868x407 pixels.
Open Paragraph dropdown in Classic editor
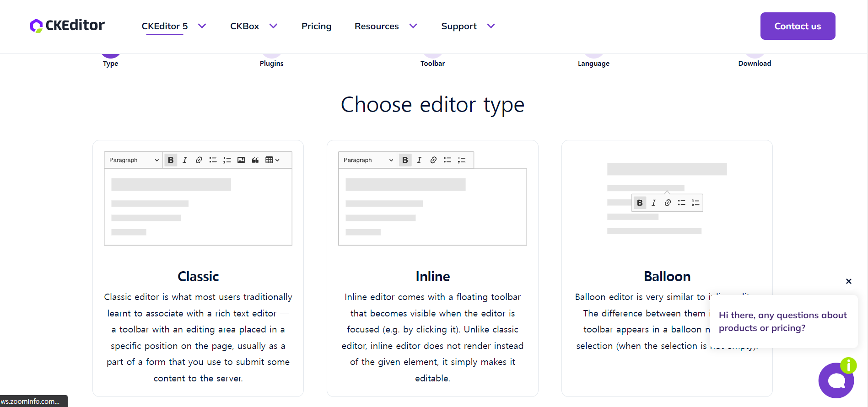tap(134, 160)
